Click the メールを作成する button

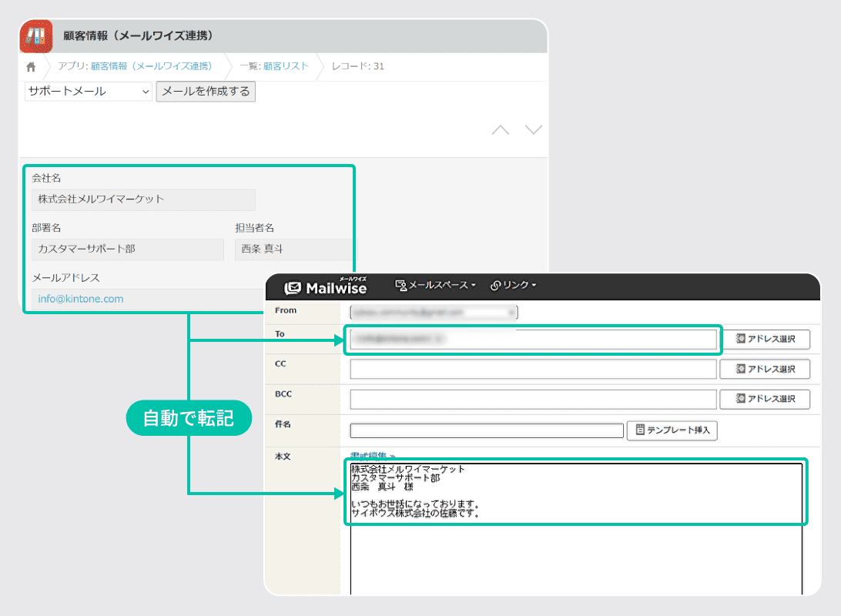[206, 91]
